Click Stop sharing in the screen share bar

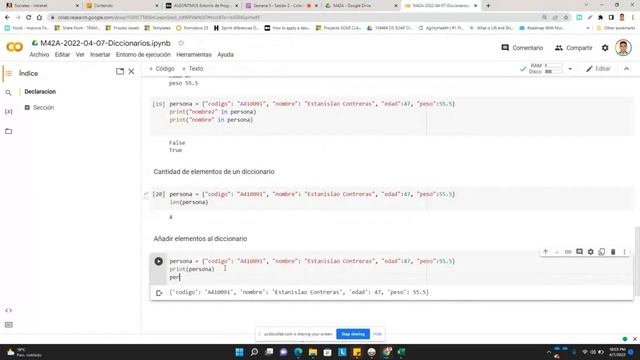(x=353, y=334)
